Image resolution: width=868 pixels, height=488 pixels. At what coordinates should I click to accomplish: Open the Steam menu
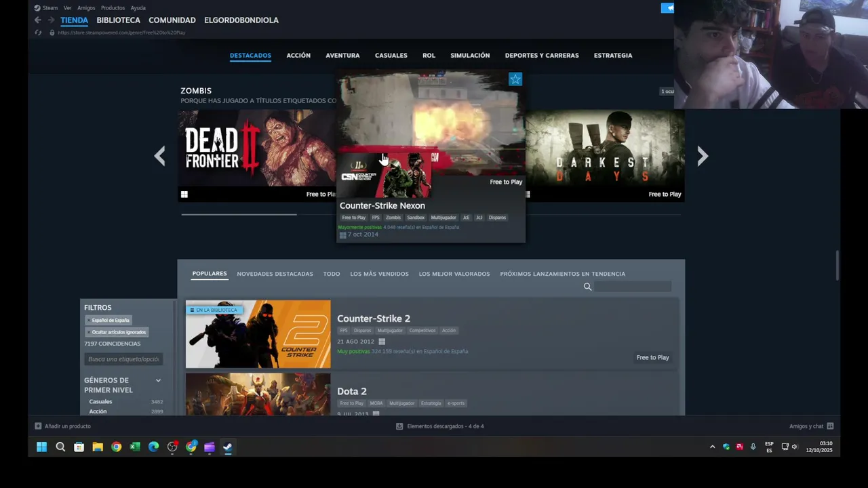point(50,8)
